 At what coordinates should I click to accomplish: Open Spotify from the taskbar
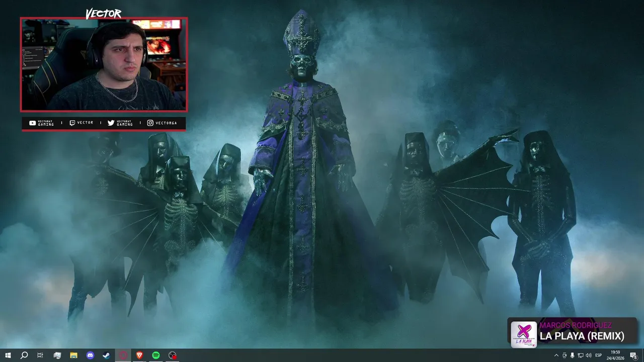pyautogui.click(x=156, y=355)
